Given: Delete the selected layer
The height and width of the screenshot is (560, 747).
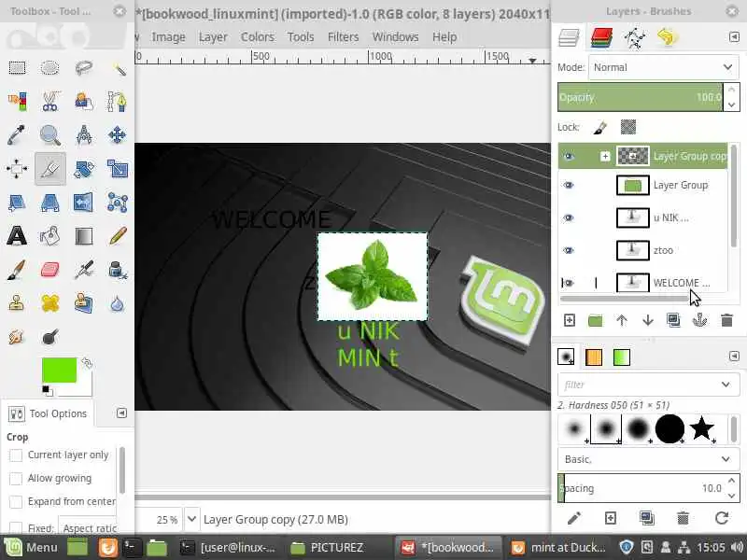Looking at the screenshot, I should pos(726,320).
